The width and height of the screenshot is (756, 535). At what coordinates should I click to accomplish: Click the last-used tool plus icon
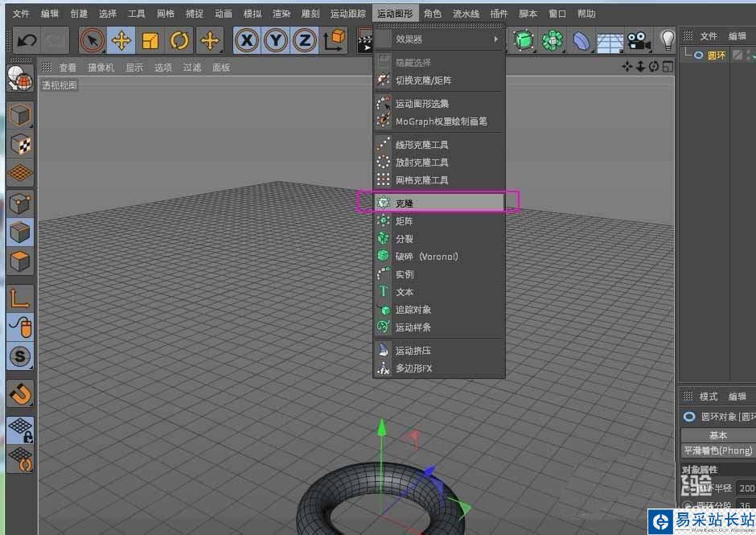coord(210,40)
